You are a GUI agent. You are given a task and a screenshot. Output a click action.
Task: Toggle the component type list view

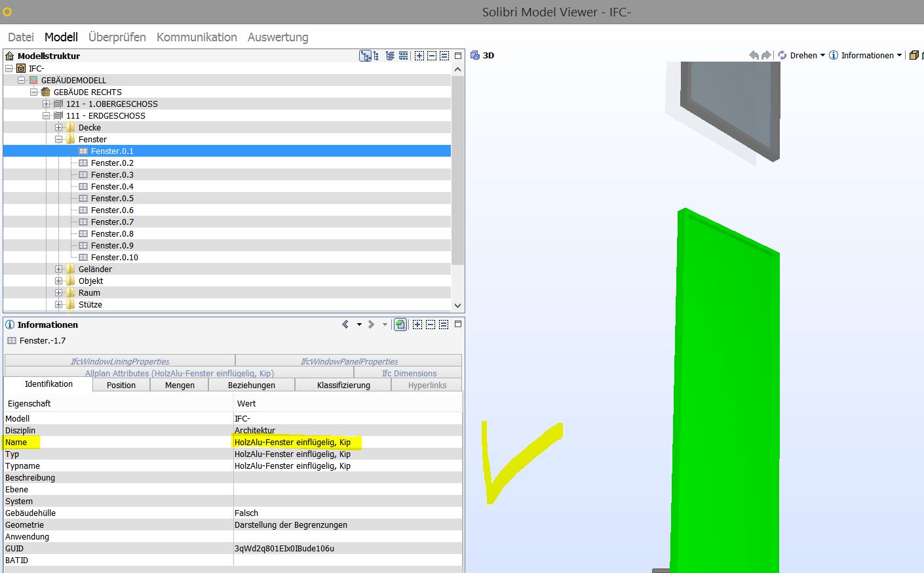coord(404,56)
